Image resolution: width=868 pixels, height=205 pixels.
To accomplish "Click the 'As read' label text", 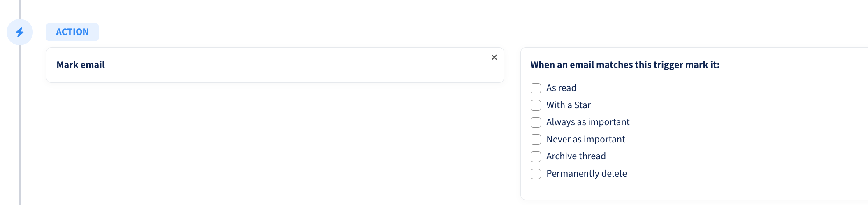I will pos(561,88).
